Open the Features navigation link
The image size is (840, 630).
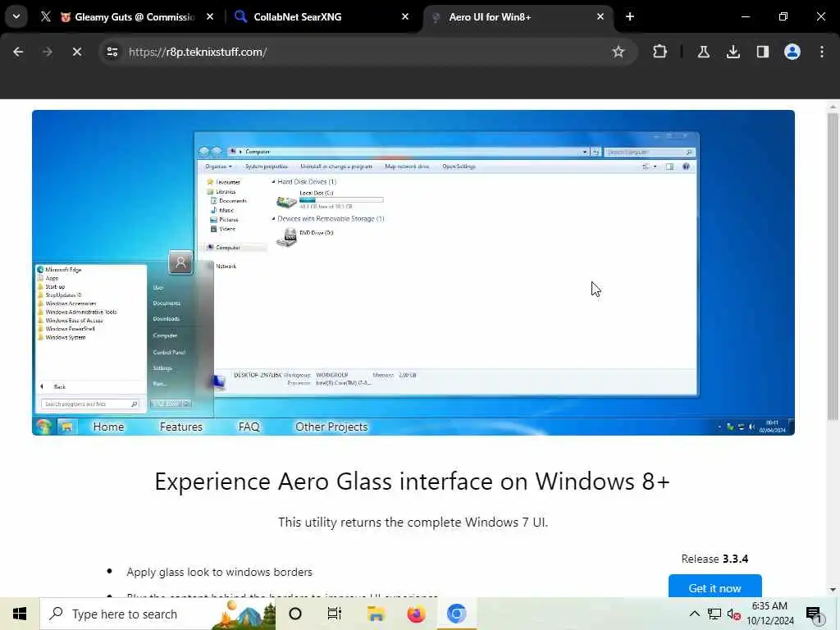coord(181,427)
